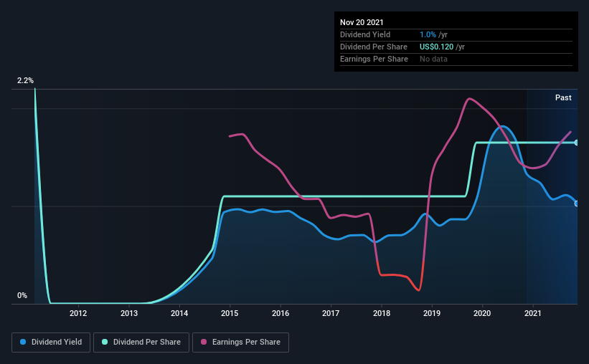589x364 pixels.
Task: Click the 2012 x-axis label
Action: [x=78, y=313]
